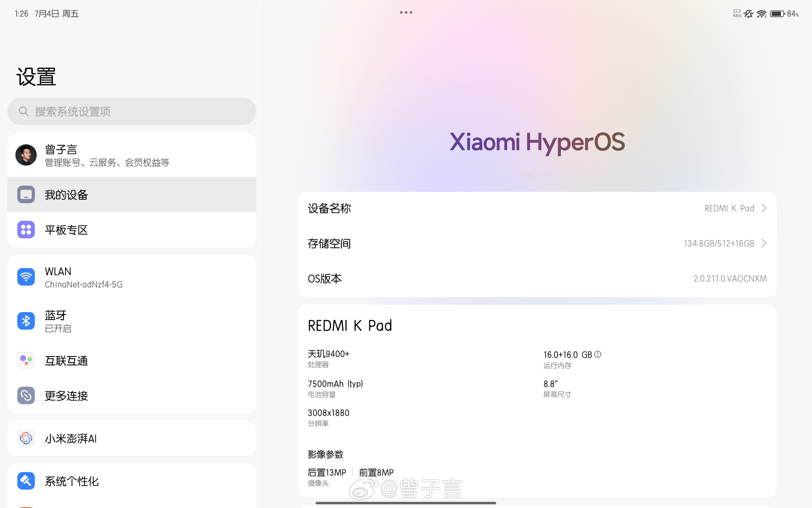Click the 系统个性化 brush icon

coord(26,481)
